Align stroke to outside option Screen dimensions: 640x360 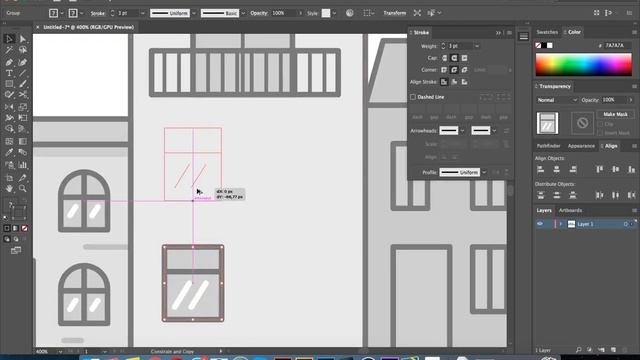pyautogui.click(x=464, y=82)
